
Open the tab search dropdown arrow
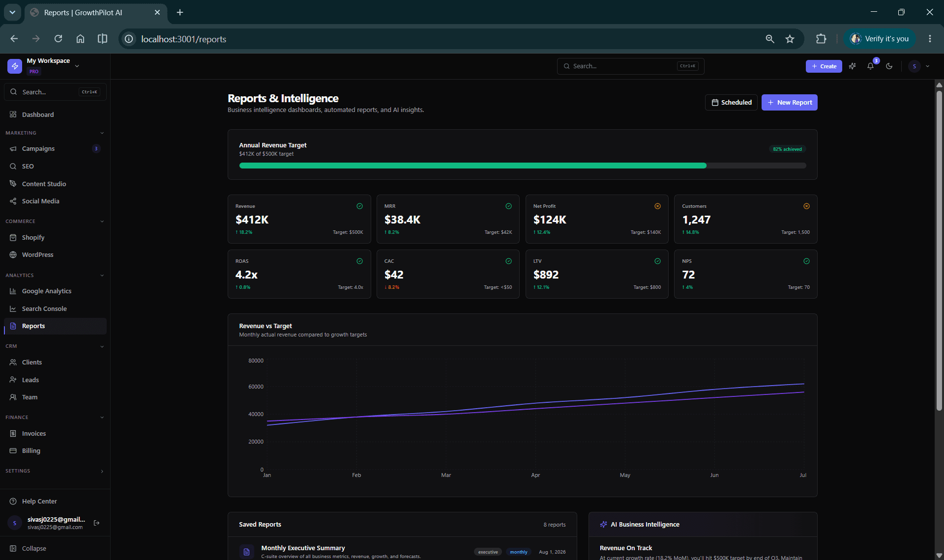tap(12, 12)
